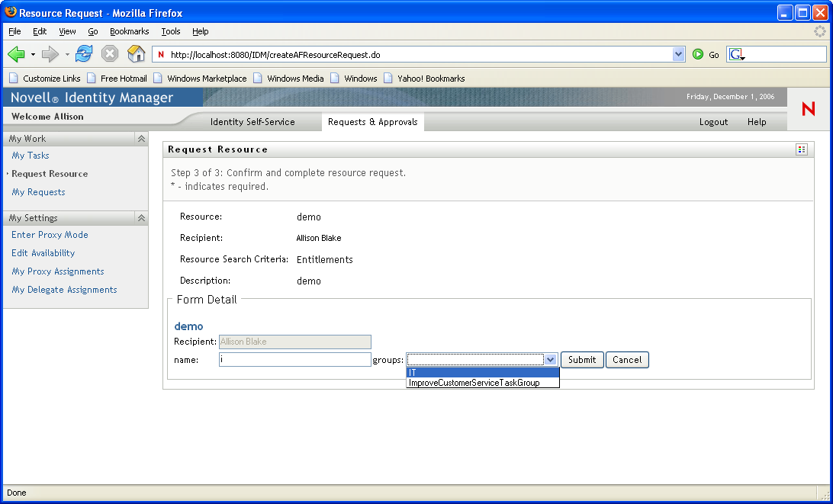Reload the page with the Refresh icon

(83, 54)
